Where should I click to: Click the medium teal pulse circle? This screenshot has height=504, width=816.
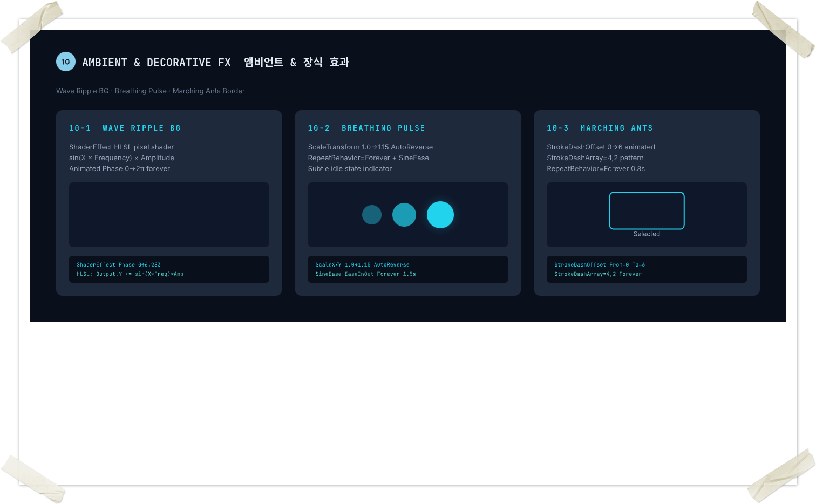[x=404, y=215]
